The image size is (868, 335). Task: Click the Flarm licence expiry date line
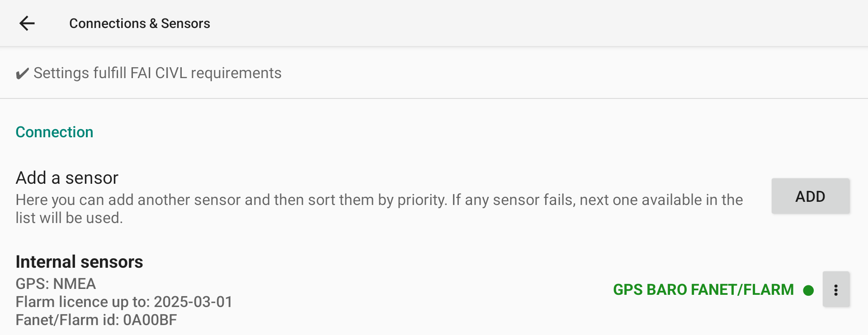(124, 302)
